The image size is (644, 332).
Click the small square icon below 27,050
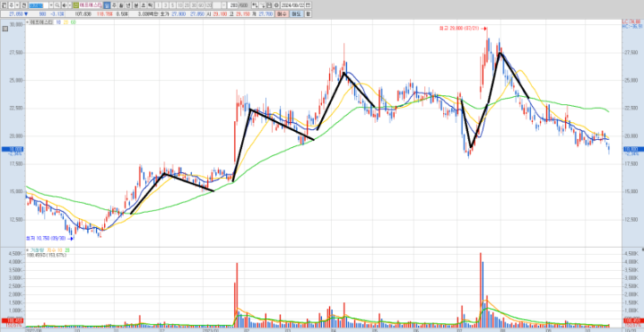coord(4,29)
